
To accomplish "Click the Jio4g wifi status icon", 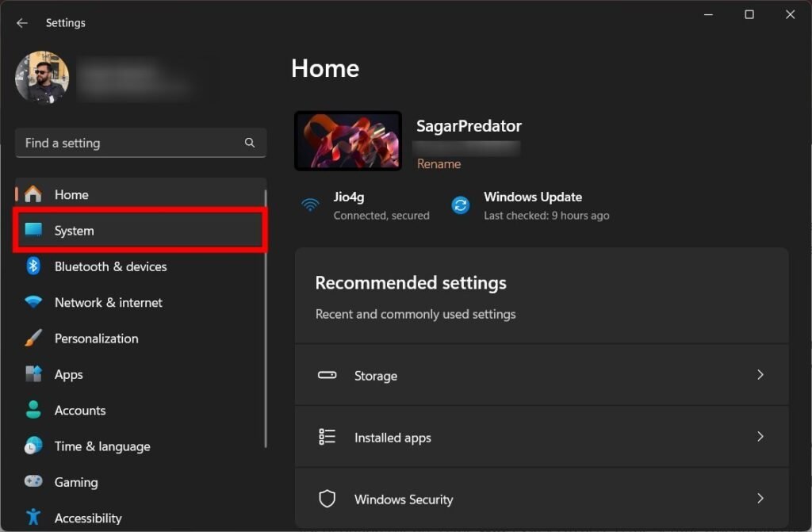I will (x=310, y=205).
